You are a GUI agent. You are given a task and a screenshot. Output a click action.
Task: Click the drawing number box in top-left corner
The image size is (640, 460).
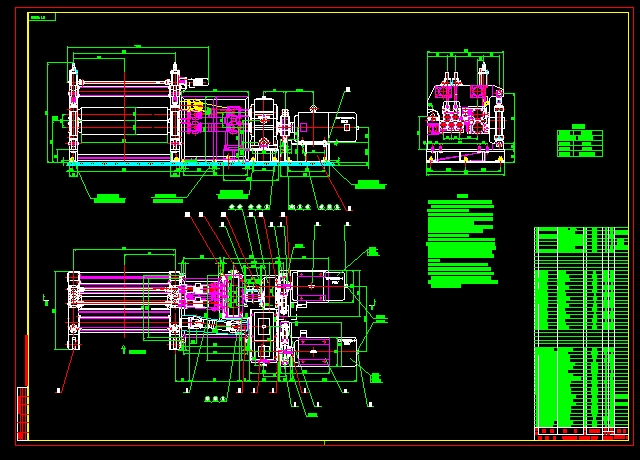click(x=42, y=17)
